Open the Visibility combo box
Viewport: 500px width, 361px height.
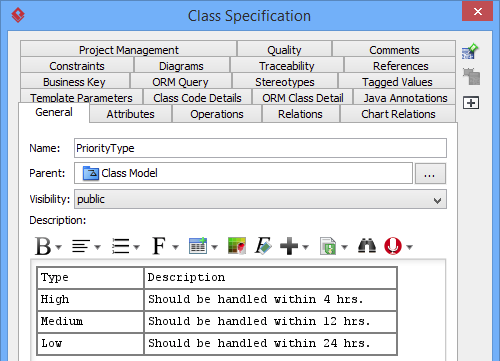pos(260,199)
